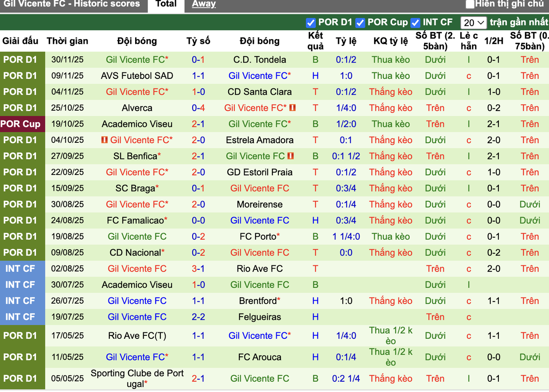Click the Lẻ chẵn column header
549x392 pixels.
tap(468, 41)
